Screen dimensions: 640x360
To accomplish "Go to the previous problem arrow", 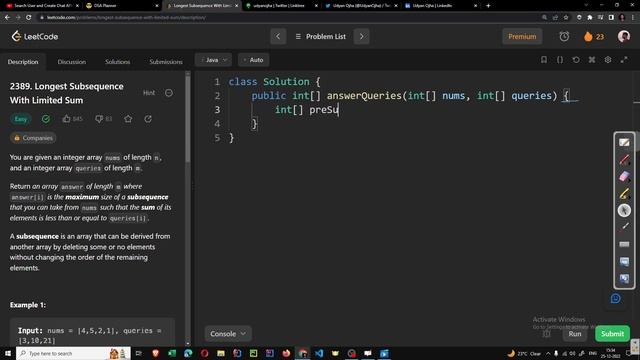I will coord(278,36).
